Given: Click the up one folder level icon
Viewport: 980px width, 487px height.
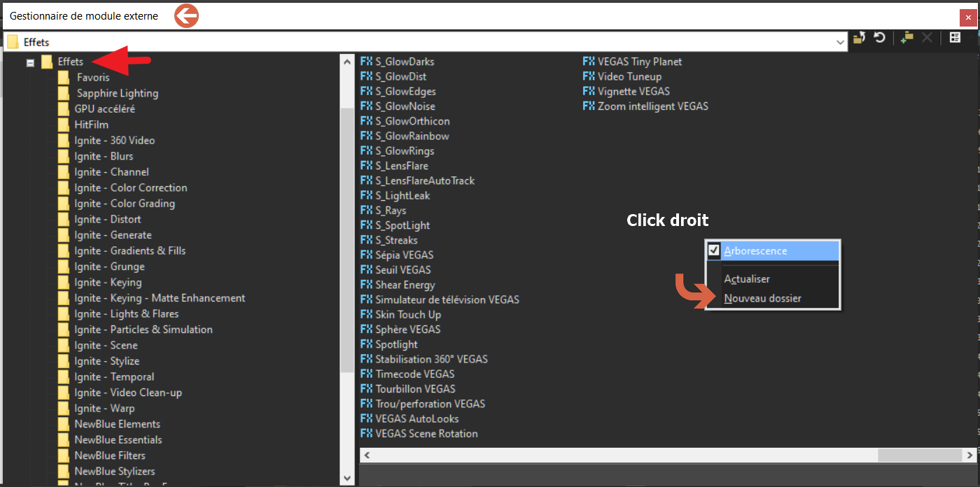Looking at the screenshot, I should [860, 38].
